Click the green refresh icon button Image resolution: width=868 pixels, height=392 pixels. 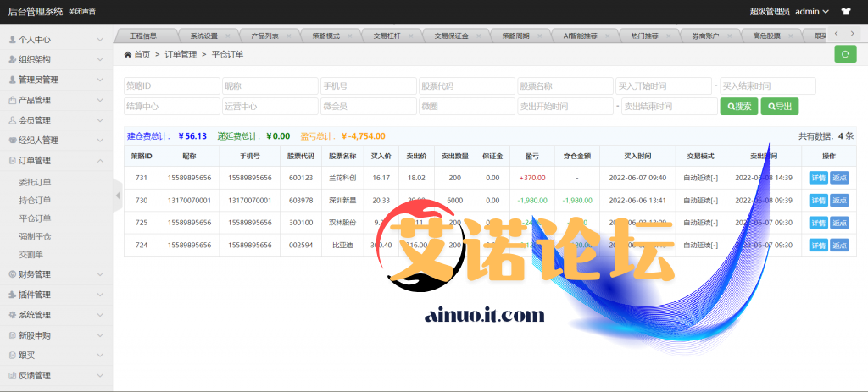click(845, 54)
